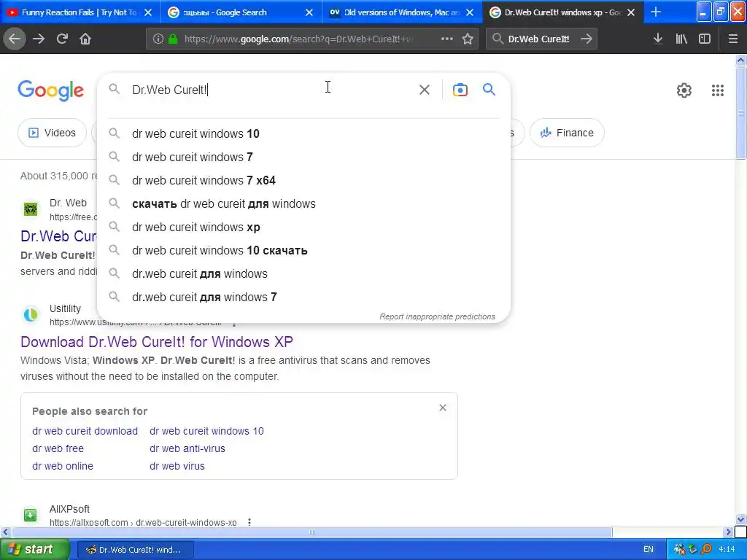Choose suggestion 'dr web cureit windows 7 x64'

(x=303, y=181)
